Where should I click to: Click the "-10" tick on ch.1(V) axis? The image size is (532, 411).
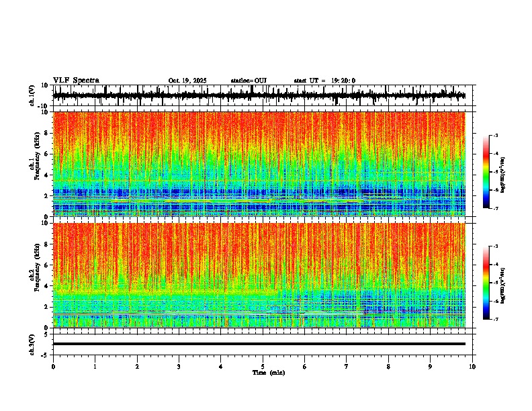44,106
